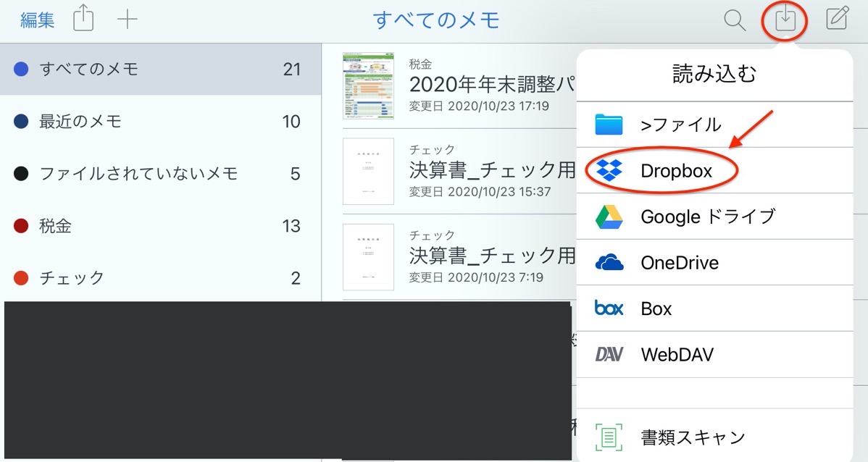Open thumbnail of 決算書 memo dated 7:19
Viewport: 868px width, 462px height.
point(368,257)
